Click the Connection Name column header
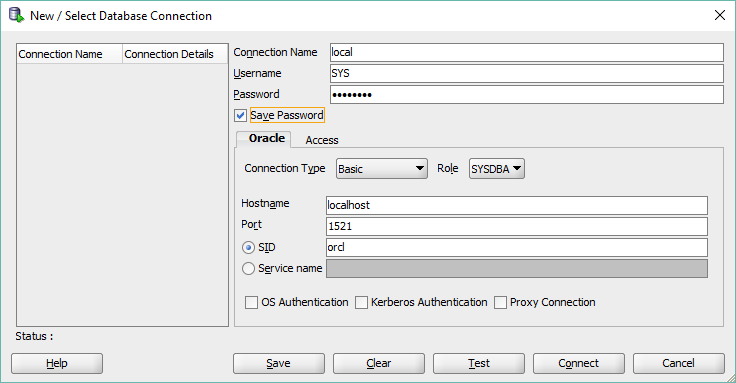Viewport: 736px width, 383px height. pyautogui.click(x=69, y=54)
